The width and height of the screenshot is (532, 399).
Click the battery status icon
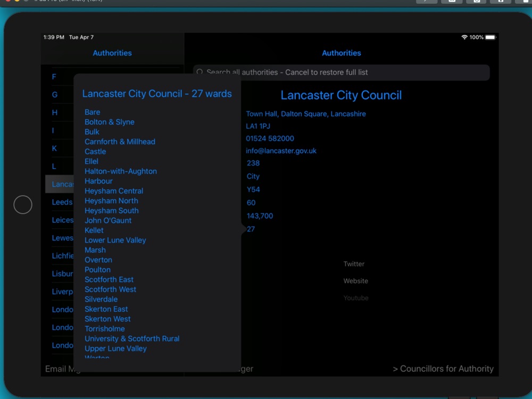click(491, 37)
